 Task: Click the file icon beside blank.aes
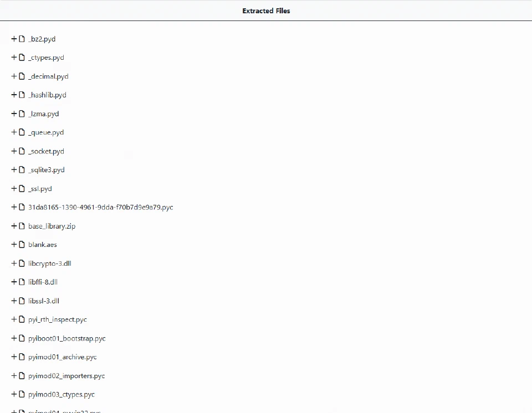(22, 245)
